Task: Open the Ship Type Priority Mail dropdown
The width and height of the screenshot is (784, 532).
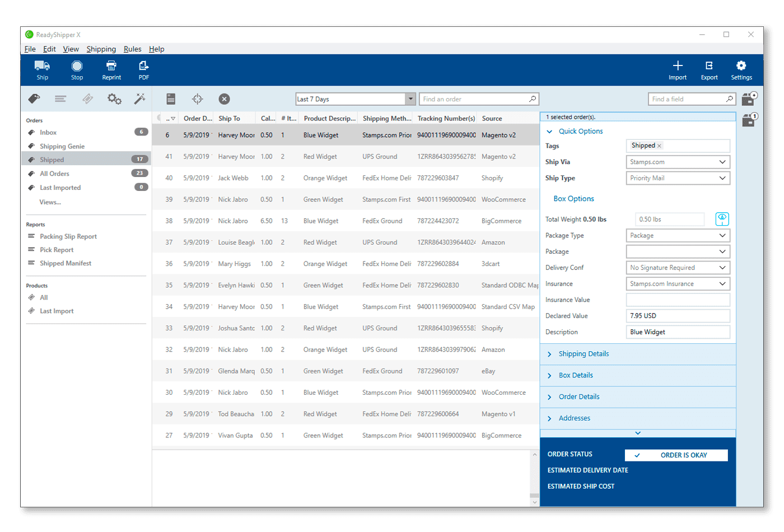Action: 678,178
